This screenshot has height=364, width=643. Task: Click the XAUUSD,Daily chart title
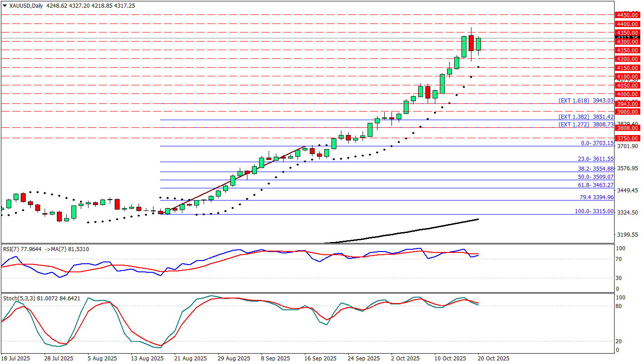(x=26, y=6)
